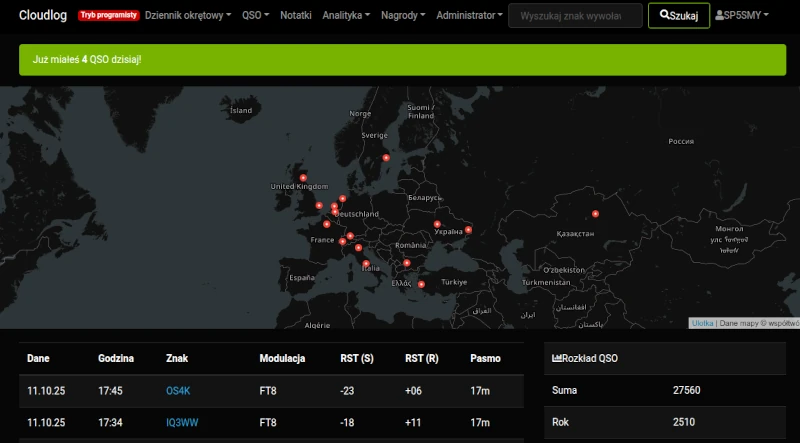Click the map marker near Italia label

pos(366,264)
